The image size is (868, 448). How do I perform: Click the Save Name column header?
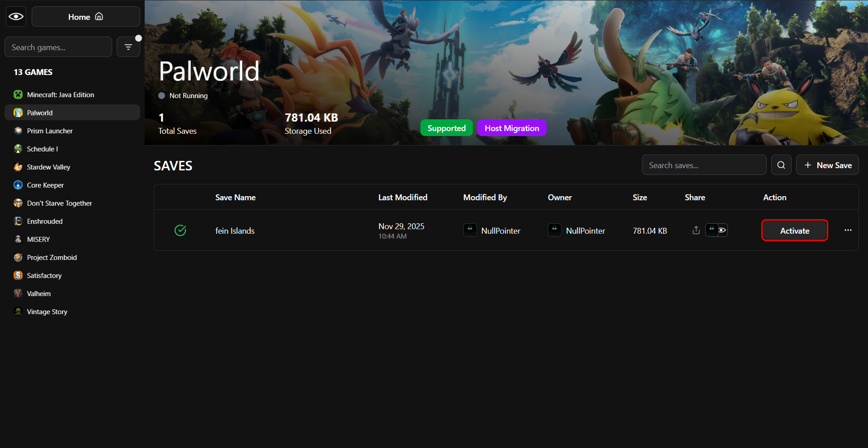(236, 197)
